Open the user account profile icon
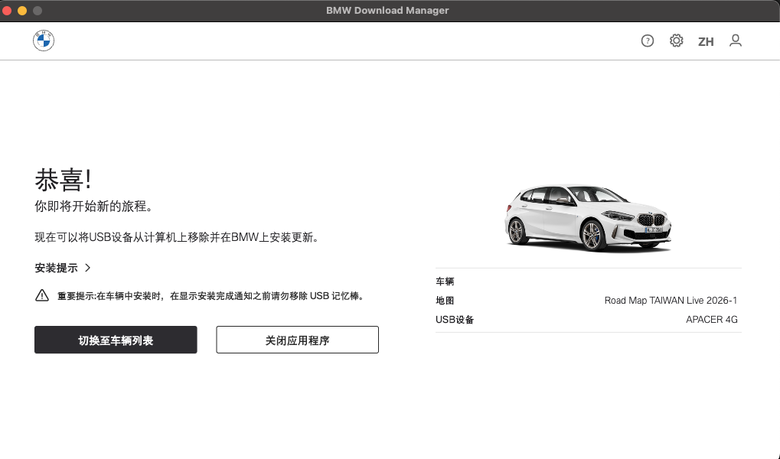The image size is (780, 459). tap(735, 40)
